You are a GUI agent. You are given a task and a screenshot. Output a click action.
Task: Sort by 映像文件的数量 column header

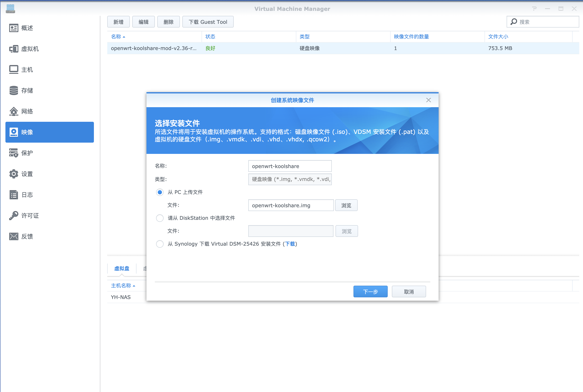pos(437,36)
